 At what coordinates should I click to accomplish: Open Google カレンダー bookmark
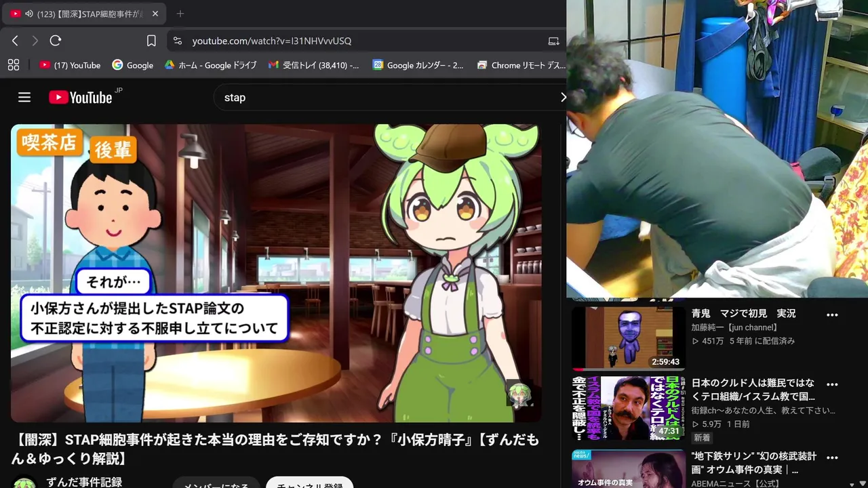[x=418, y=65]
